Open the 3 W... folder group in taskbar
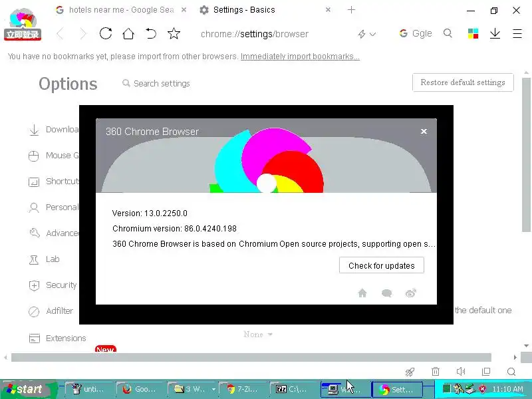 point(192,389)
